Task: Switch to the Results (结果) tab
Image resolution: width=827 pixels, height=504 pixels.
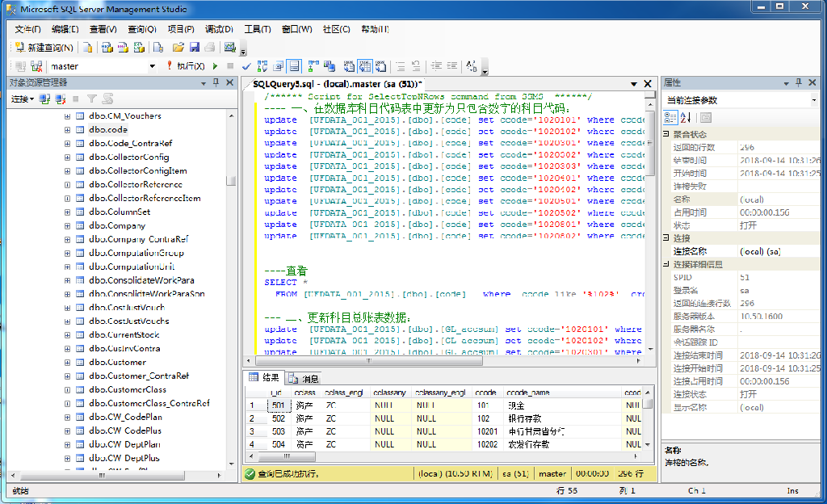Action: coord(264,377)
